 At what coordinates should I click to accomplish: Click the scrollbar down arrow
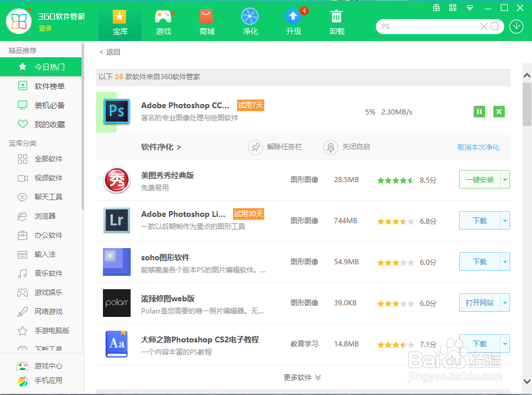(x=527, y=381)
